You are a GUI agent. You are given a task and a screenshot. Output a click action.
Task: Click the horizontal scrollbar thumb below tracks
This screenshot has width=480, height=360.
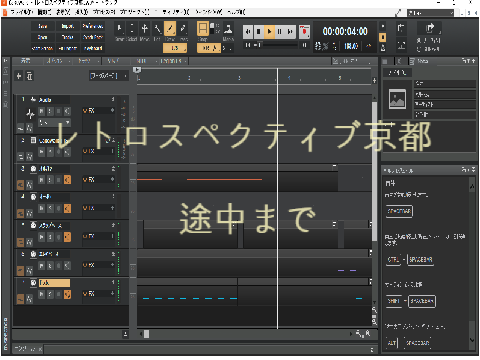146,334
